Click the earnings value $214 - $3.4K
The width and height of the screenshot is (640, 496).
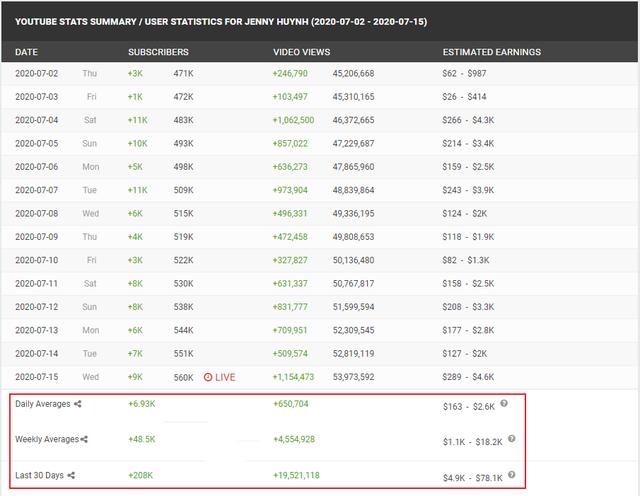point(468,144)
